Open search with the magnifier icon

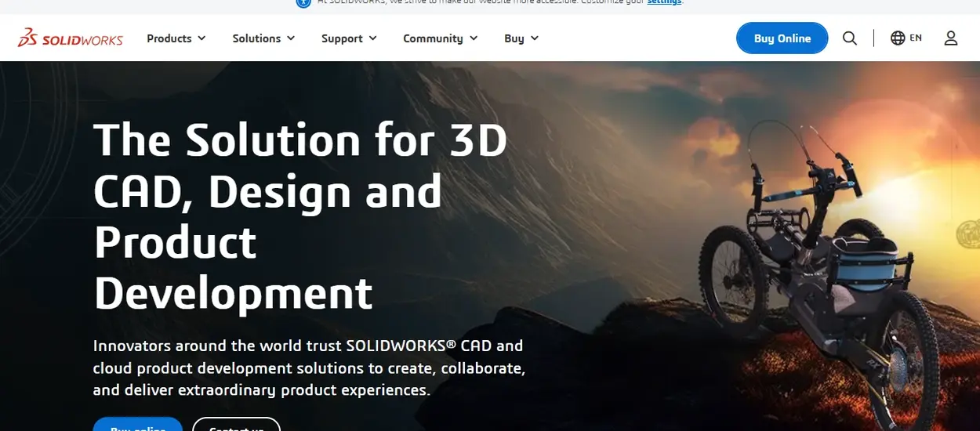(850, 38)
